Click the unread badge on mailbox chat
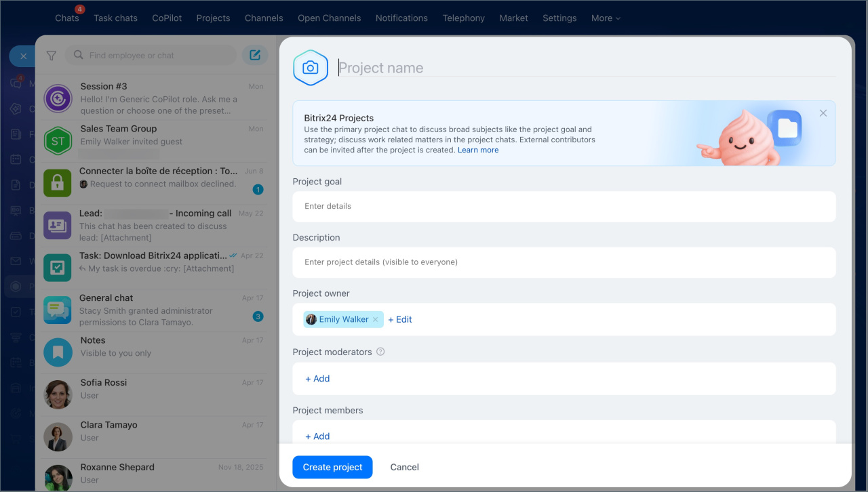 point(258,189)
